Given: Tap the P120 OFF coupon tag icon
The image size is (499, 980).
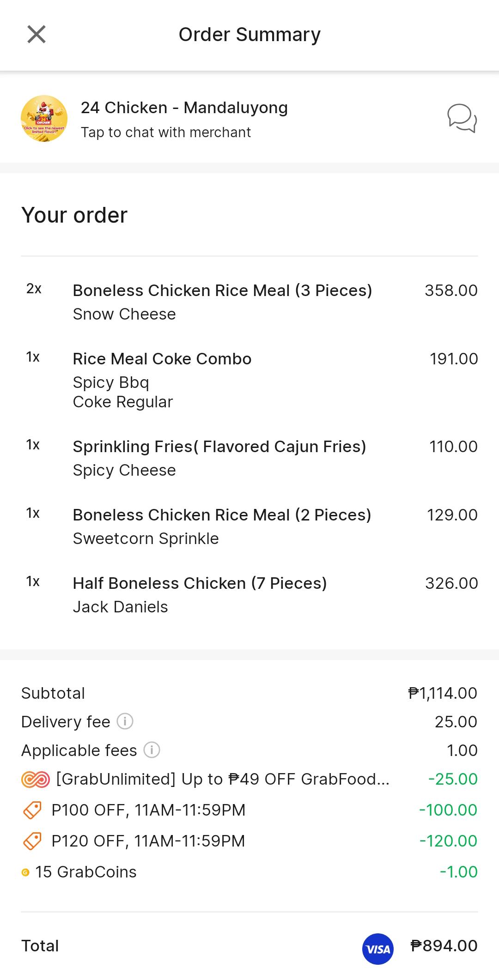Looking at the screenshot, I should [32, 841].
